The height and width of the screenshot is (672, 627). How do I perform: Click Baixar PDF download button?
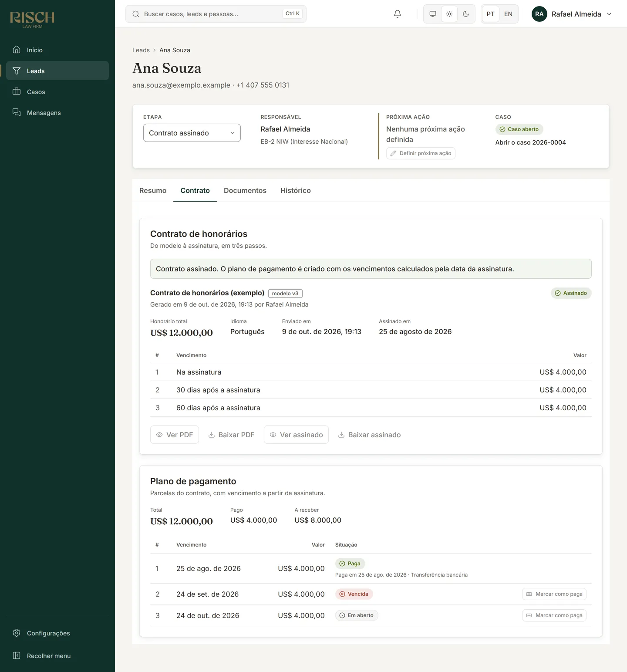pos(231,435)
